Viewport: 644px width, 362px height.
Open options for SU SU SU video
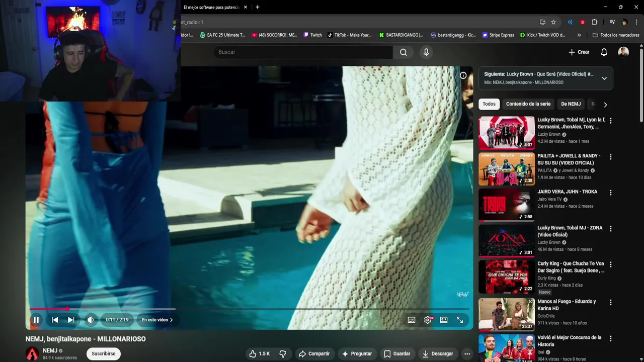(x=611, y=157)
